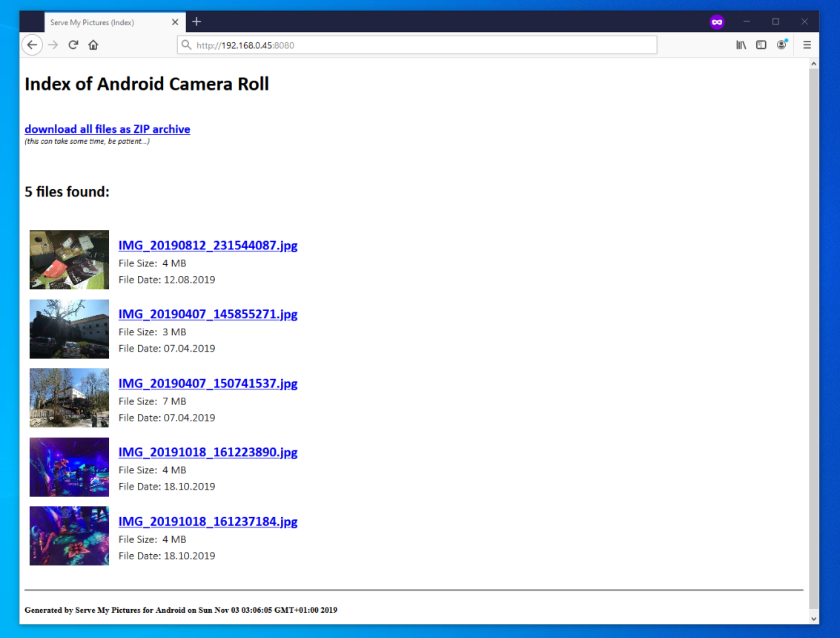Click the address bar showing 192.168.0.45:8080
Screen dimensions: 840x638
417,45
